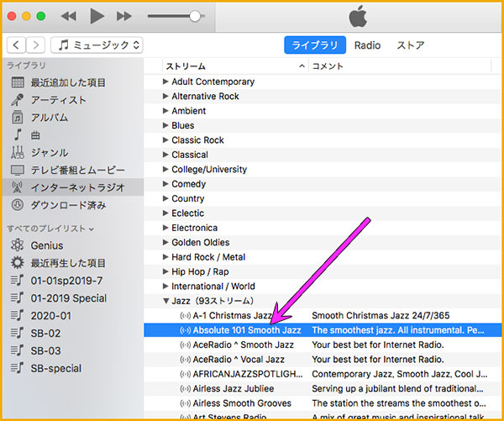Expand the Hard Rock / Metal category
Screen dimensions: 504x421
165,257
